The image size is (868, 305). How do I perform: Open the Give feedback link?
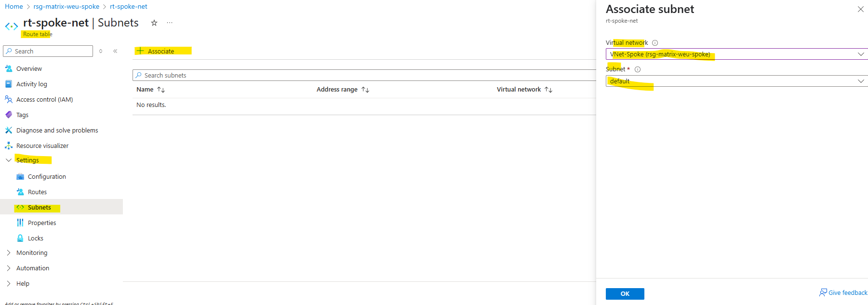click(x=848, y=292)
